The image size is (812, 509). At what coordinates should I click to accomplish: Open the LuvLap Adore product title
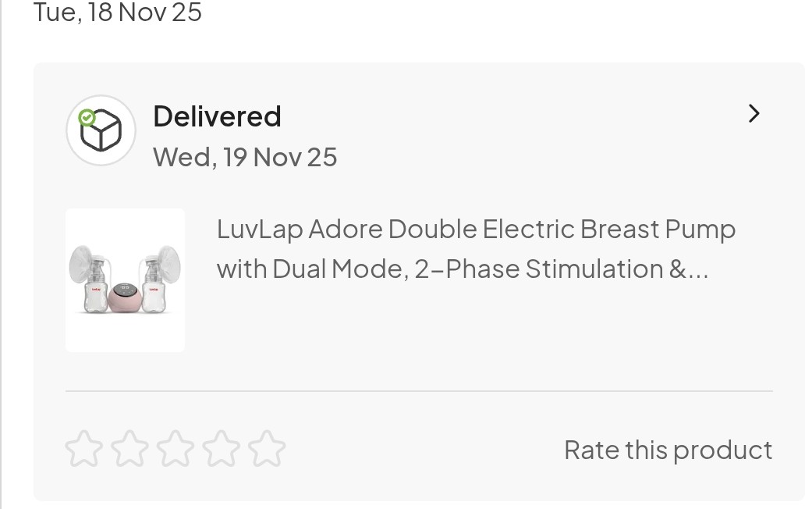coord(476,230)
